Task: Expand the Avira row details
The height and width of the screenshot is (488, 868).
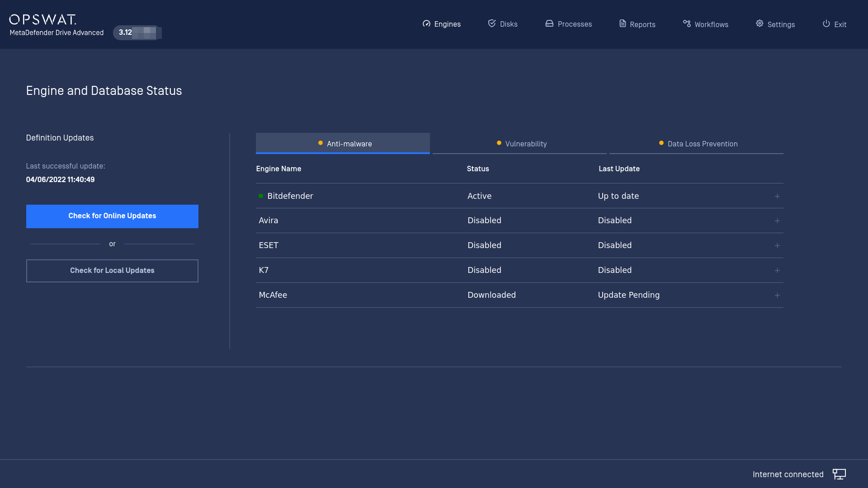Action: pyautogui.click(x=777, y=221)
